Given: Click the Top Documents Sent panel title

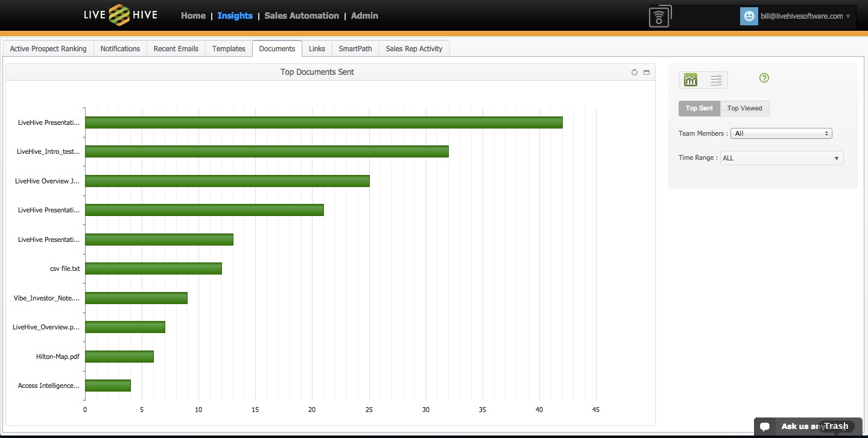Looking at the screenshot, I should pyautogui.click(x=317, y=72).
